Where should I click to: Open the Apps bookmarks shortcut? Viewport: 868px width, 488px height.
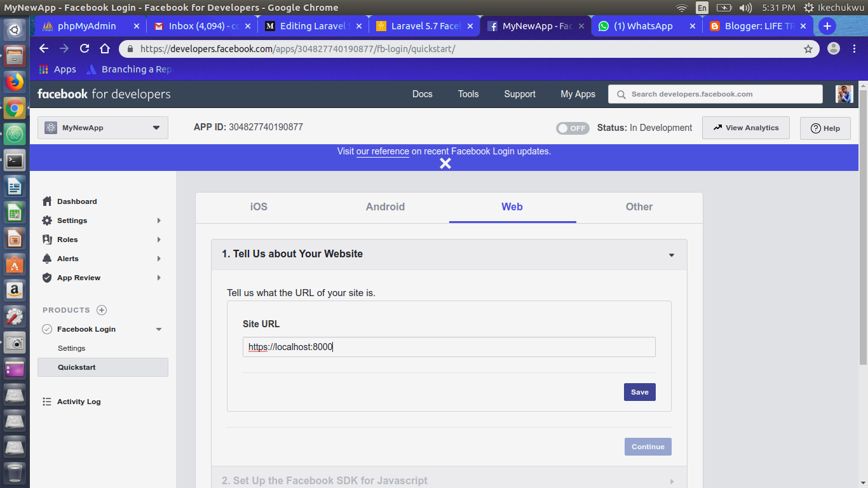tap(57, 69)
